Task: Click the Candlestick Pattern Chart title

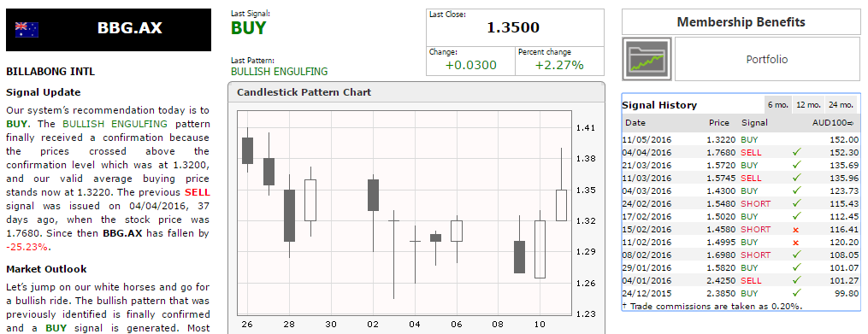Action: [304, 92]
